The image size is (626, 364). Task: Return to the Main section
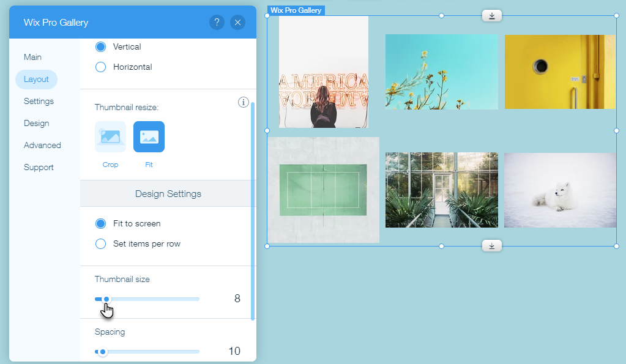click(31, 57)
